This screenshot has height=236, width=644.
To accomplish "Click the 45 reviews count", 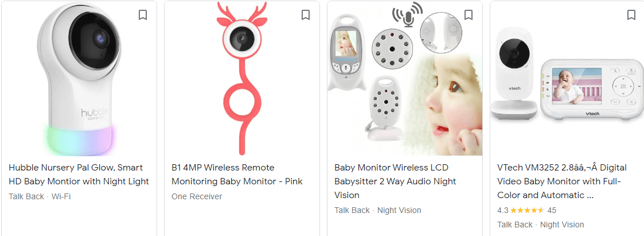I will pyautogui.click(x=552, y=211).
